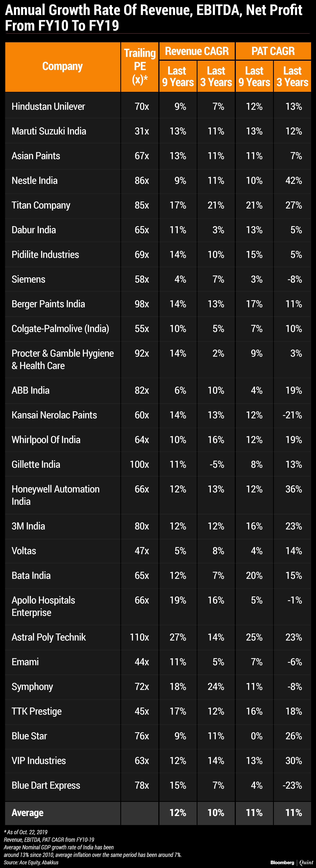Select the Hindustan Unilever company name
The image size is (316, 868).
[x=48, y=106]
